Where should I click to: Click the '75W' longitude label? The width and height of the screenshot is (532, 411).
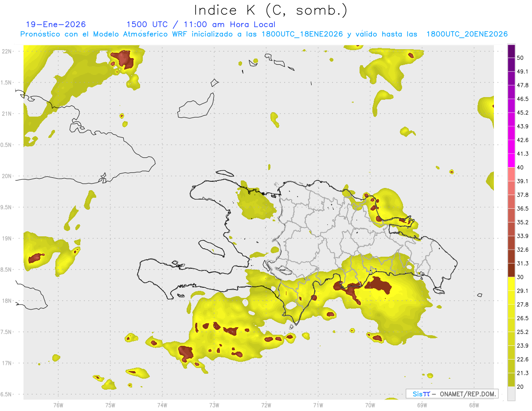(110, 405)
